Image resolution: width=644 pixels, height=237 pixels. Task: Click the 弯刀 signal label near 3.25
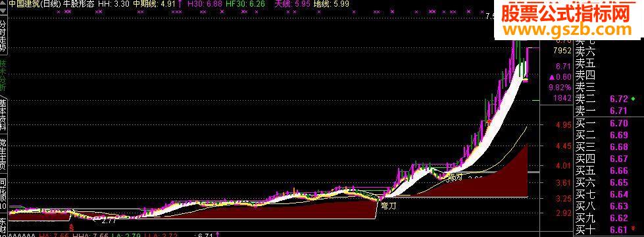point(389,205)
